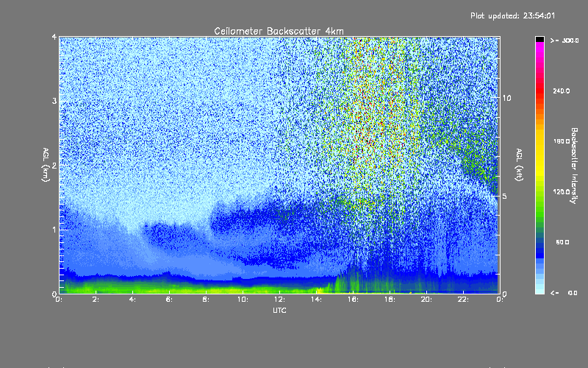
Task: Click the '10:' UTC tick label
Action: click(x=243, y=300)
